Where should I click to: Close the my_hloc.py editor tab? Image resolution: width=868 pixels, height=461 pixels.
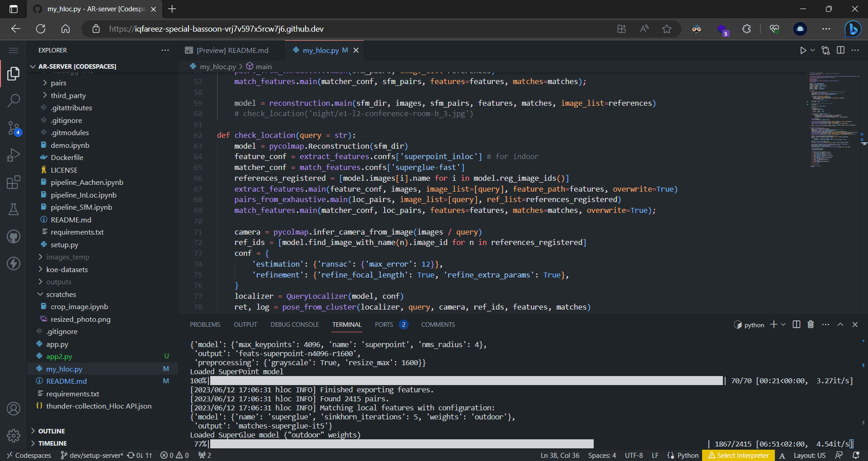pyautogui.click(x=356, y=50)
